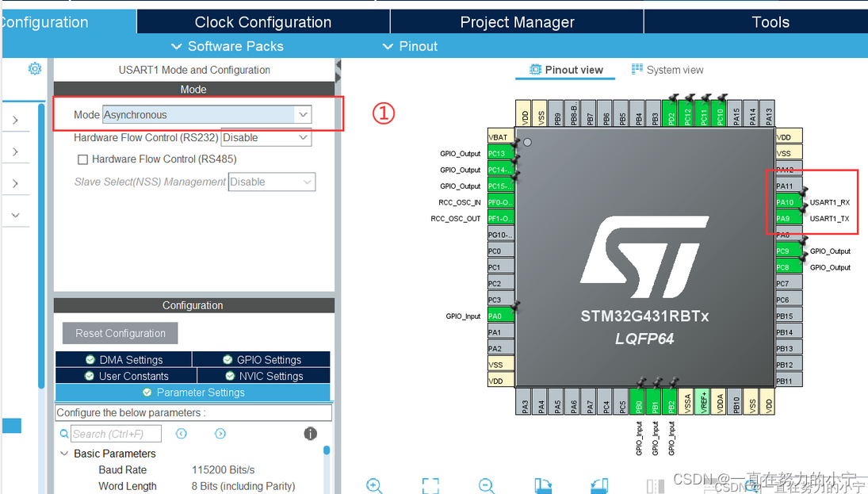Click the PC12 pin at chip top

pyautogui.click(x=687, y=113)
